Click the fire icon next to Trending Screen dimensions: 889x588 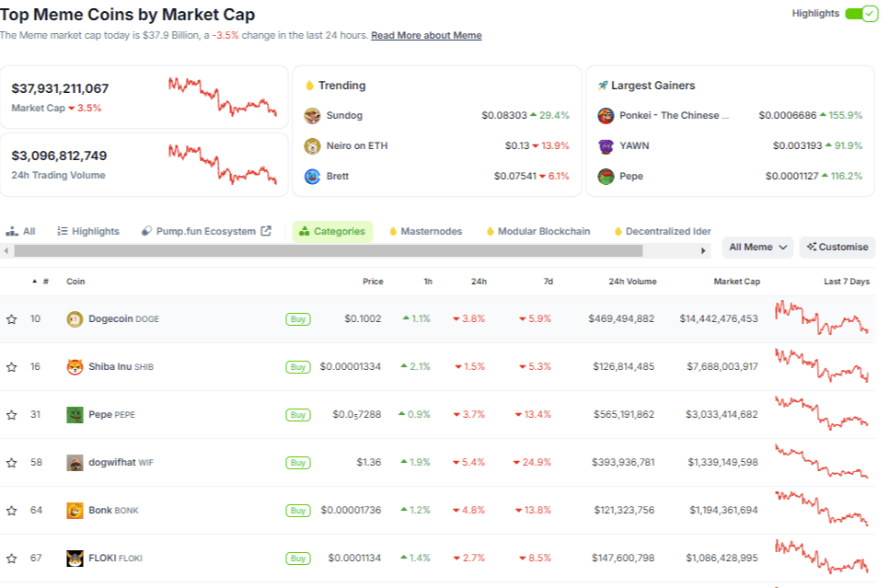(x=309, y=86)
